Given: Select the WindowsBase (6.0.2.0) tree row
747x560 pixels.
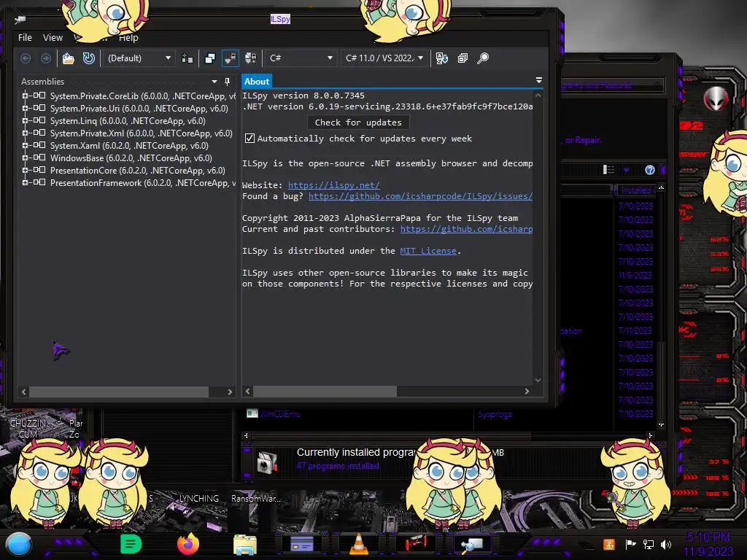Looking at the screenshot, I should (131, 158).
